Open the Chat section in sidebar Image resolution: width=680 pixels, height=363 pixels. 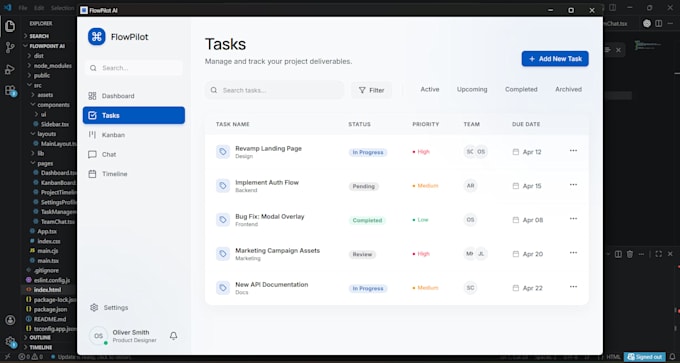tap(134, 154)
